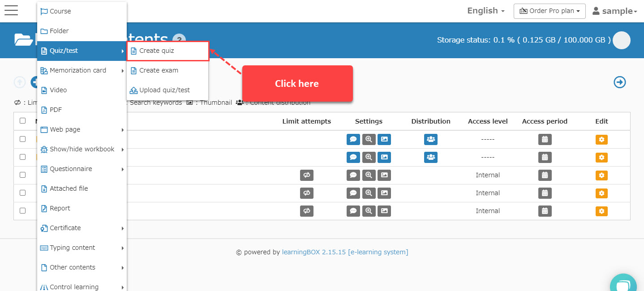Check the last content row checkbox
The image size is (644, 291).
click(23, 211)
